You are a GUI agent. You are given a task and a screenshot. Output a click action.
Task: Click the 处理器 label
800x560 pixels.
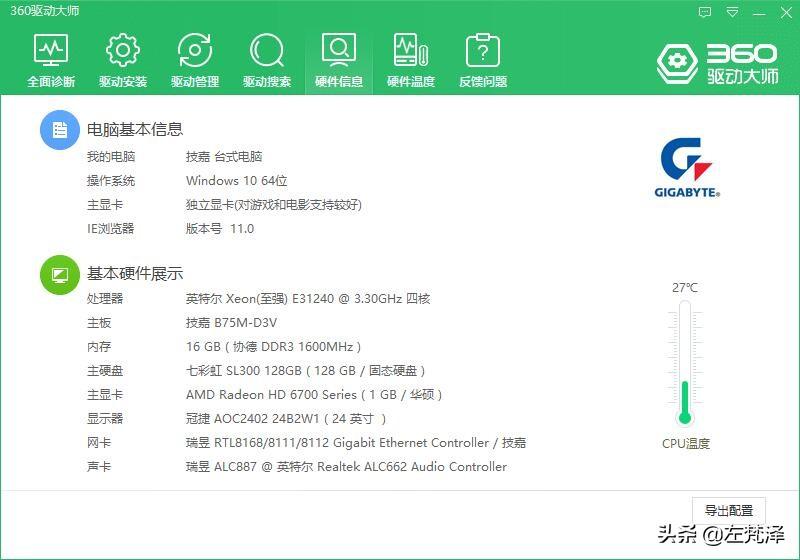105,298
